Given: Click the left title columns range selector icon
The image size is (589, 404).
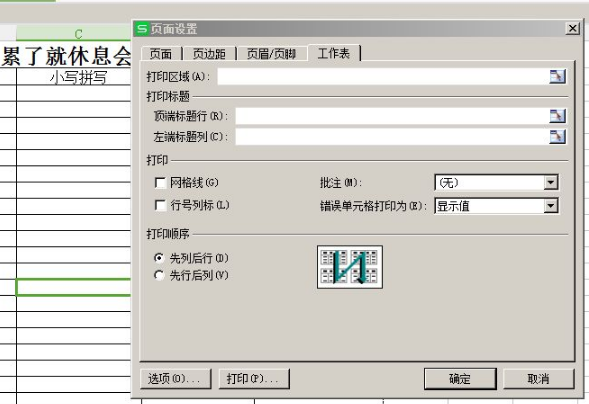Looking at the screenshot, I should 557,136.
